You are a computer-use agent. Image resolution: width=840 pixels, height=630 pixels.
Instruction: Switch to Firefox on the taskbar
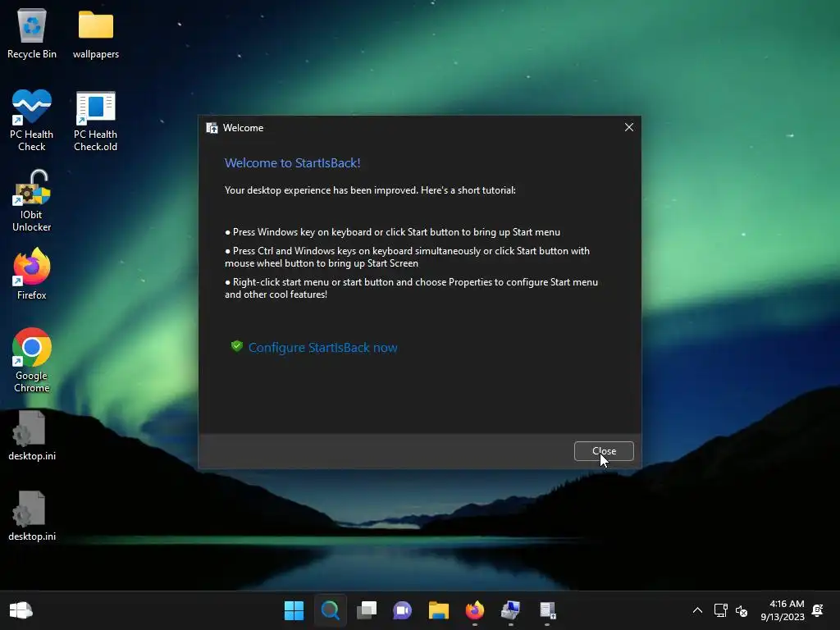(475, 610)
